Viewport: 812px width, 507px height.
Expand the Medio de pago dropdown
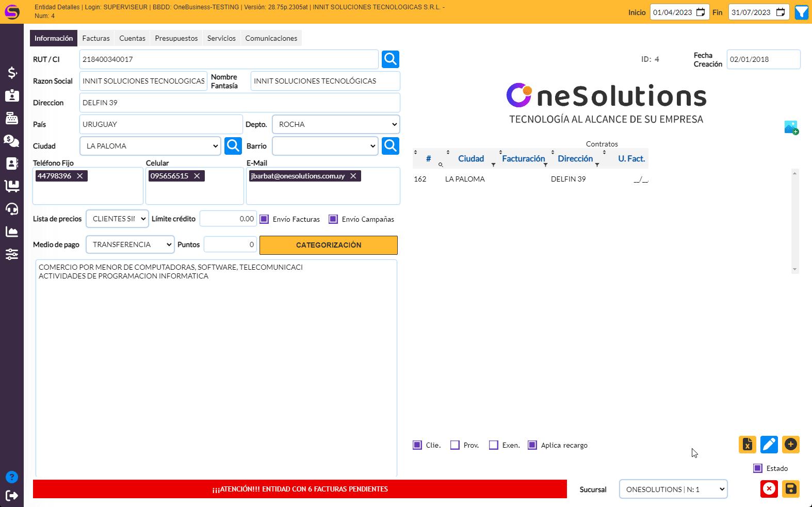tap(130, 244)
